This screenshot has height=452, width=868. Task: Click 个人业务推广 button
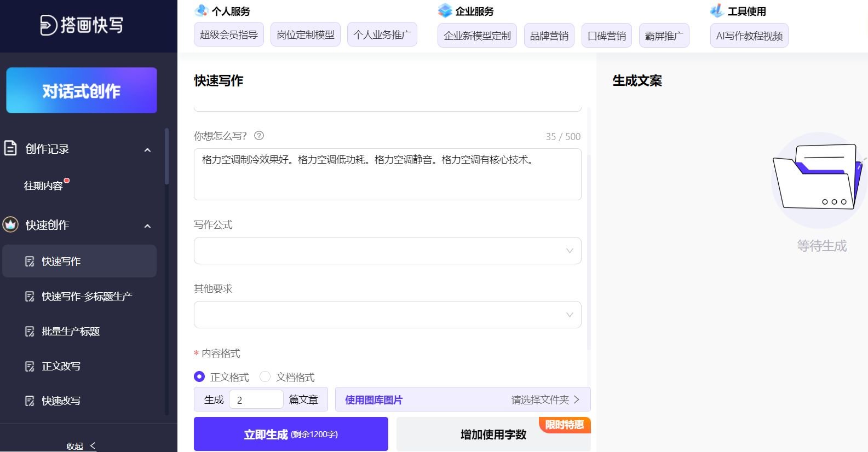[382, 34]
